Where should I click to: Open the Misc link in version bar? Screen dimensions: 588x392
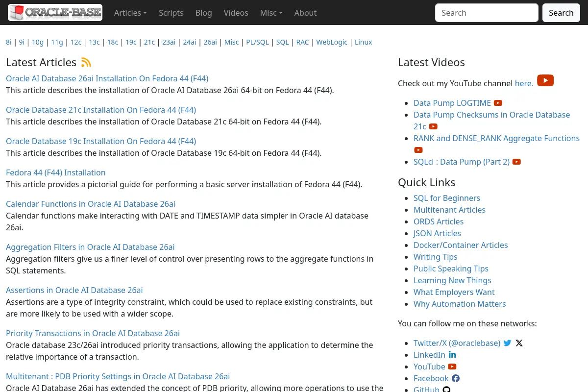click(x=231, y=42)
